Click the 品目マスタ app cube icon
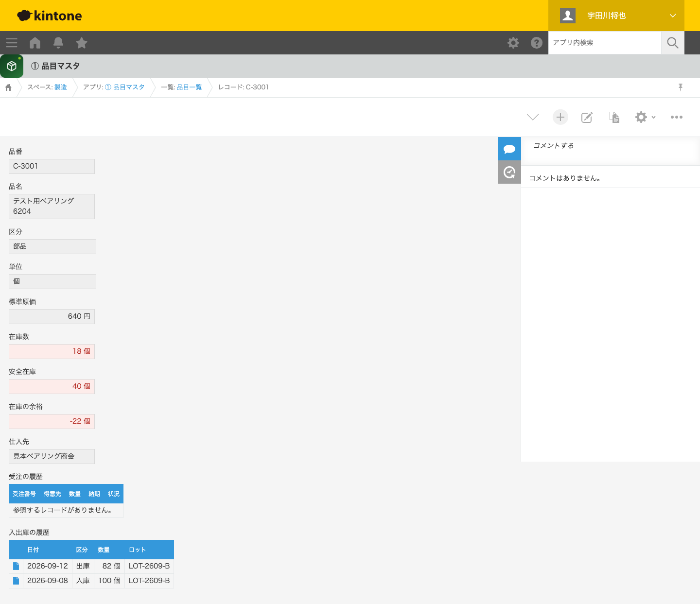This screenshot has height=604, width=700. coord(12,66)
